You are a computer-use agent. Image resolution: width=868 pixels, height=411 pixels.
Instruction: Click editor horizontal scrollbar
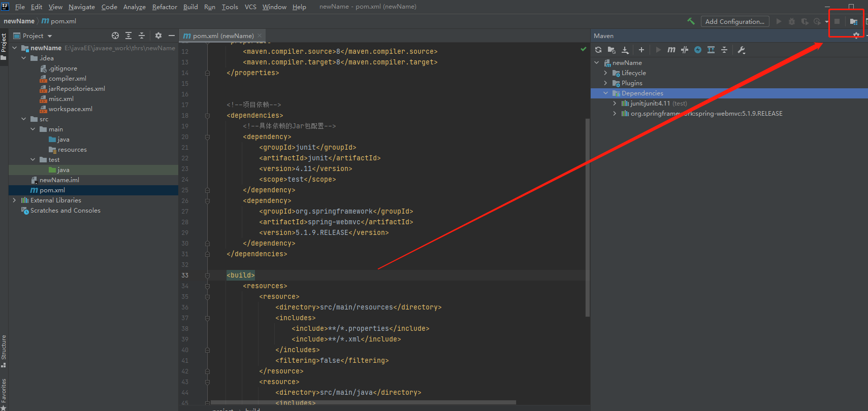363,402
